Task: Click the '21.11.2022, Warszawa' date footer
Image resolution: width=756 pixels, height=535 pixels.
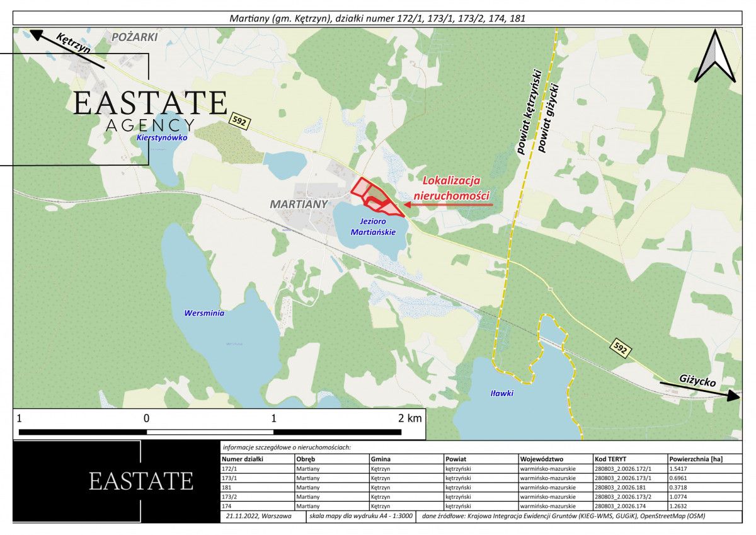Action: click(258, 517)
